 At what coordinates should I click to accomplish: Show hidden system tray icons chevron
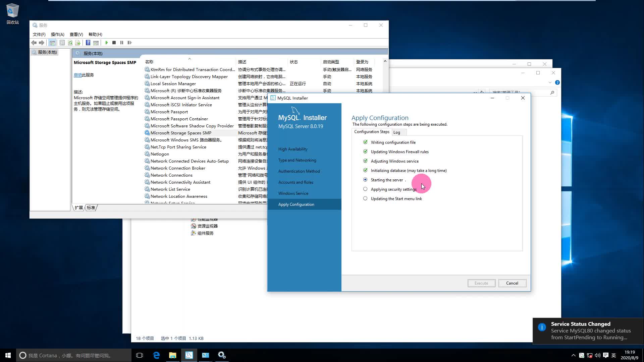click(573, 355)
